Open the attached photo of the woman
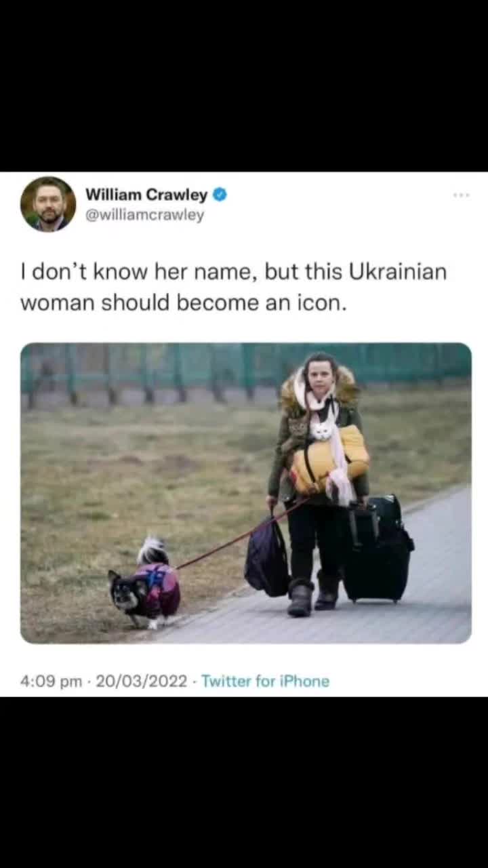Viewport: 488px width, 868px height. point(245,493)
